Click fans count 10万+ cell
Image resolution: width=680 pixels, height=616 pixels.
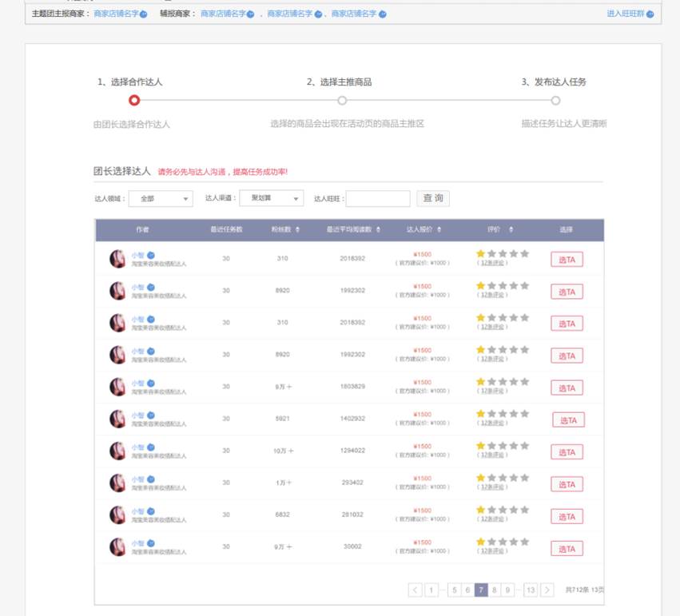pos(283,451)
